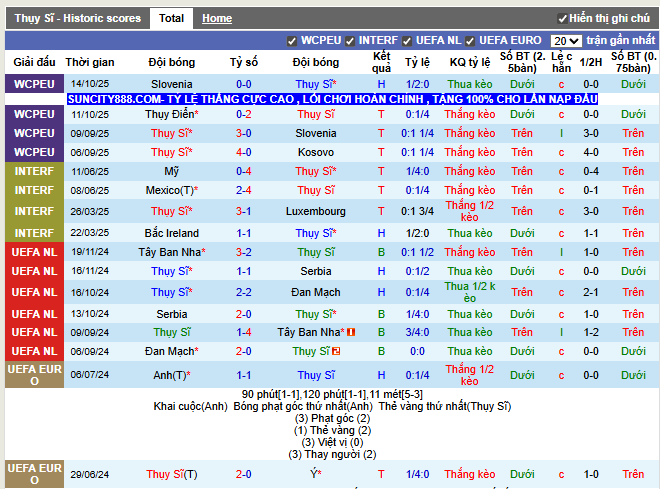Select the Anh(T) team name
The height and width of the screenshot is (489, 660).
point(172,375)
